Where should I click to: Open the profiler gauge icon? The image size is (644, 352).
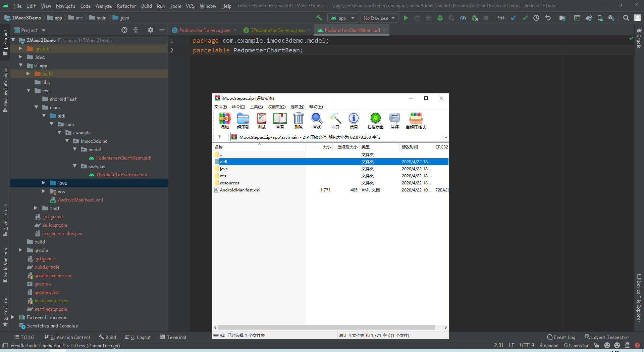[x=463, y=18]
